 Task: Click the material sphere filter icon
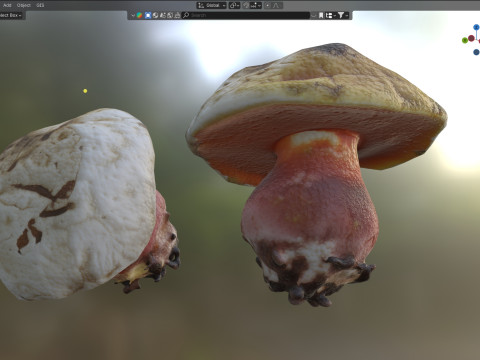(155, 15)
